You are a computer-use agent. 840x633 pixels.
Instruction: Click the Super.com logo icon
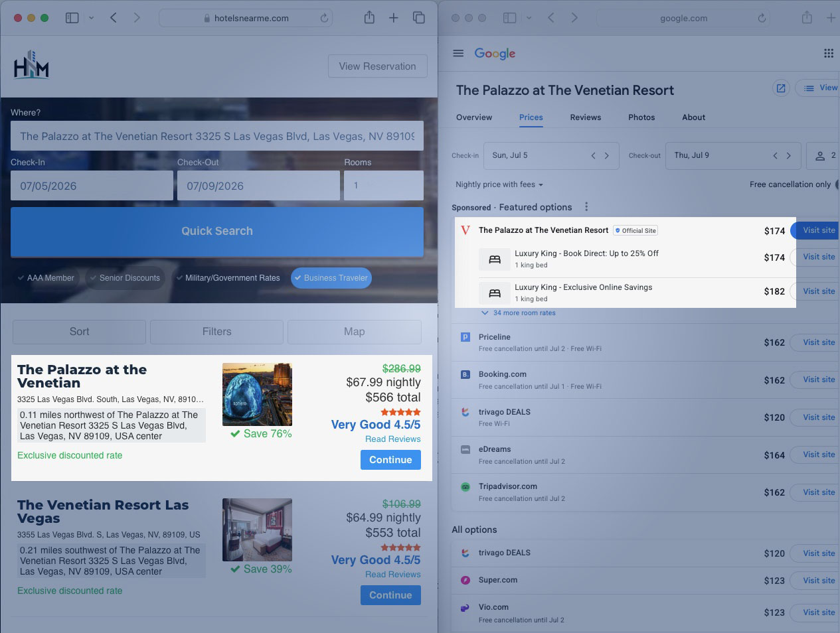[x=465, y=580]
